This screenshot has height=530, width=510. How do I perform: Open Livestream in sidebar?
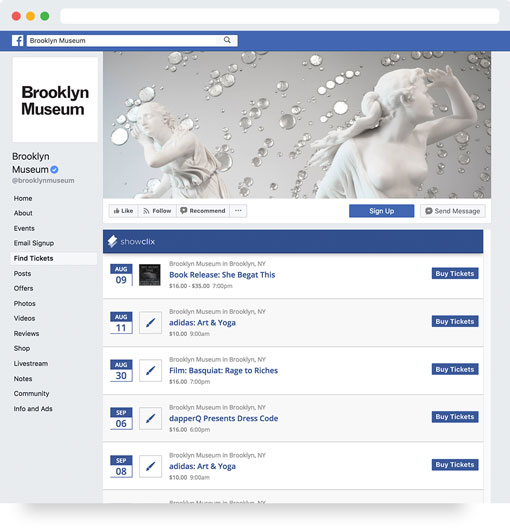pyautogui.click(x=31, y=364)
